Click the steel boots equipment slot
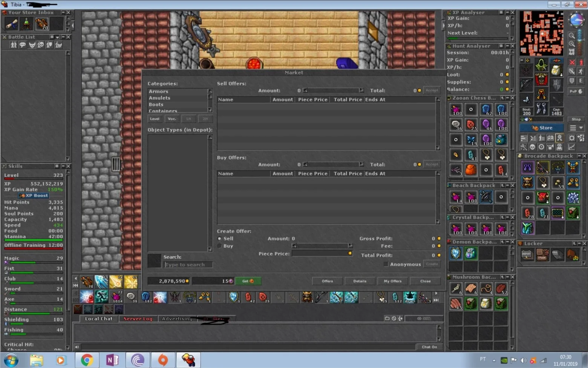This screenshot has height=368, width=588. tap(541, 109)
